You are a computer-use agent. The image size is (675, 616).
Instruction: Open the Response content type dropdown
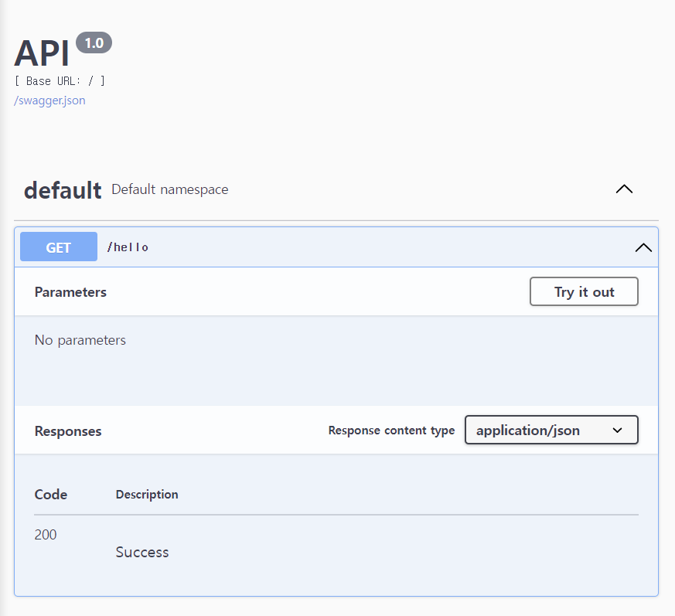coord(551,430)
